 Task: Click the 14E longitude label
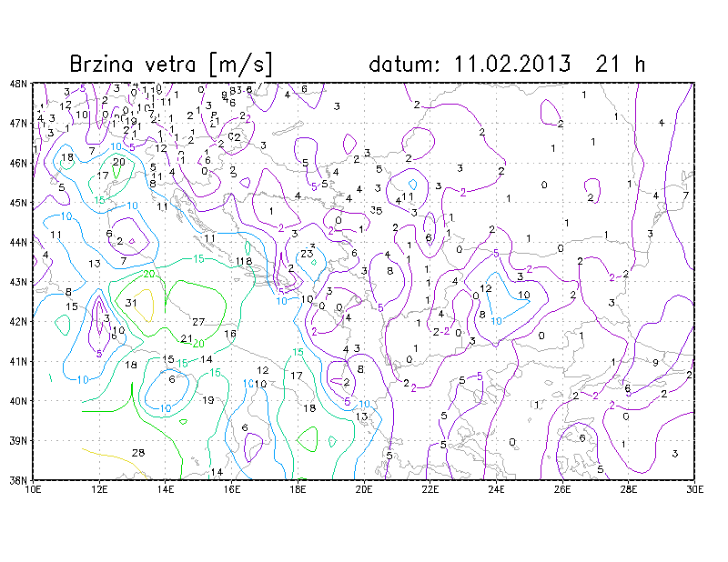tap(166, 489)
